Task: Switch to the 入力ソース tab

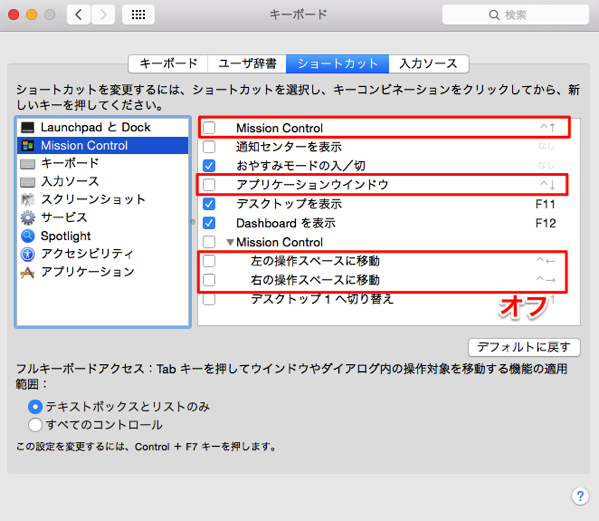Action: pos(429,63)
